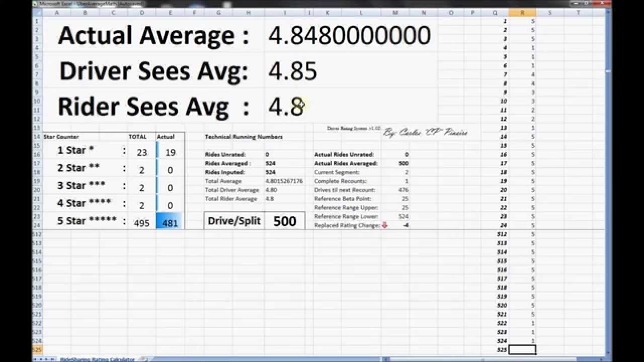Viewport: 644px width, 362px height.
Task: Select column M header
Action: 395,13
